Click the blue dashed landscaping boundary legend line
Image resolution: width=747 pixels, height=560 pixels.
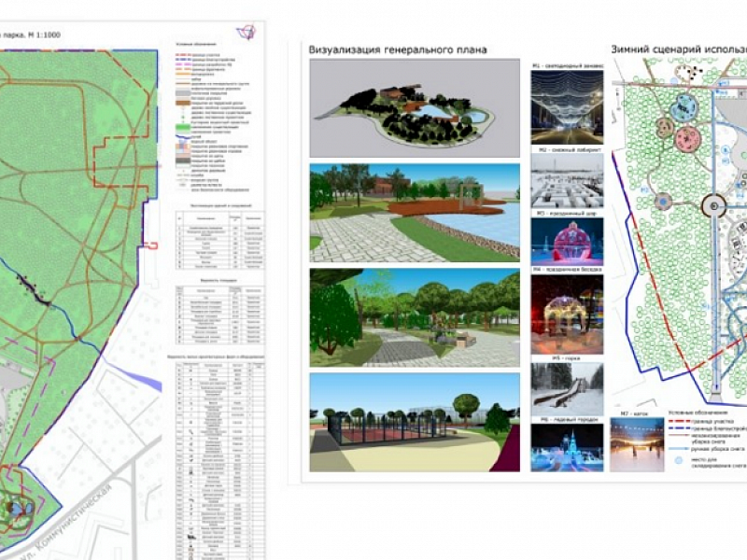point(684,428)
